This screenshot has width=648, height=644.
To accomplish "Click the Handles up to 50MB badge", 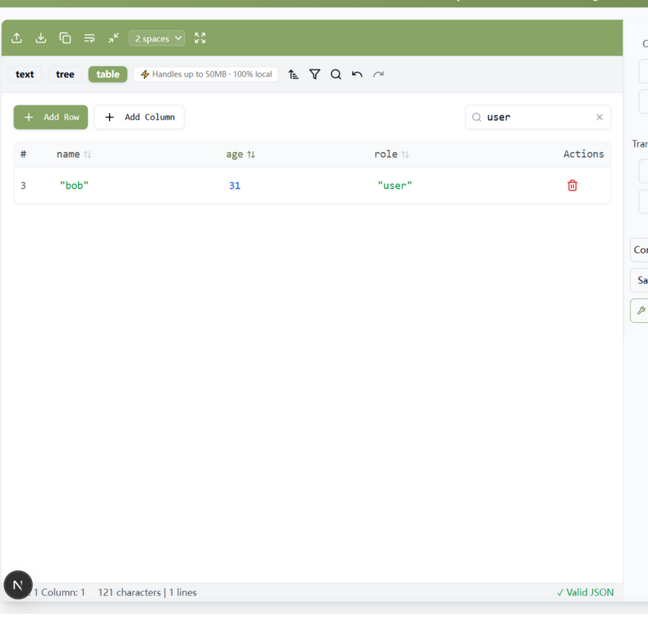I will tap(206, 74).
